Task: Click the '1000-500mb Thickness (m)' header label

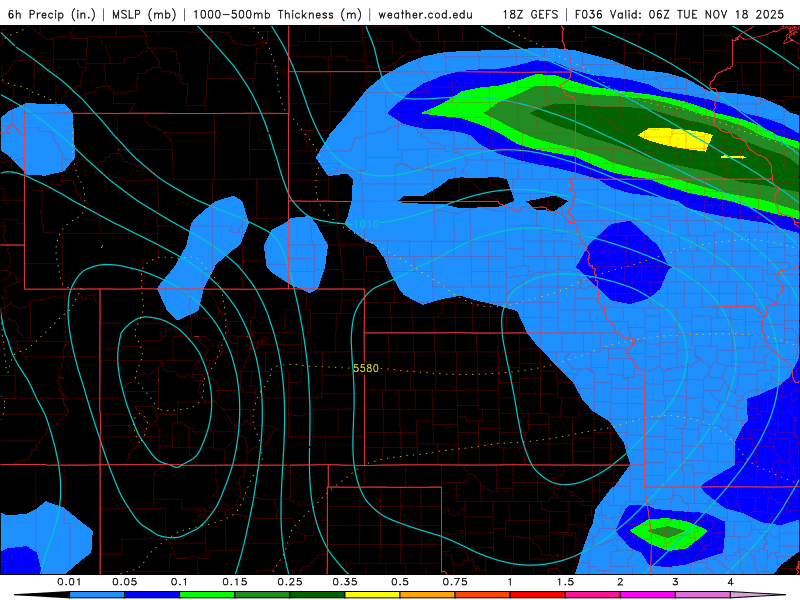Action: [x=277, y=14]
